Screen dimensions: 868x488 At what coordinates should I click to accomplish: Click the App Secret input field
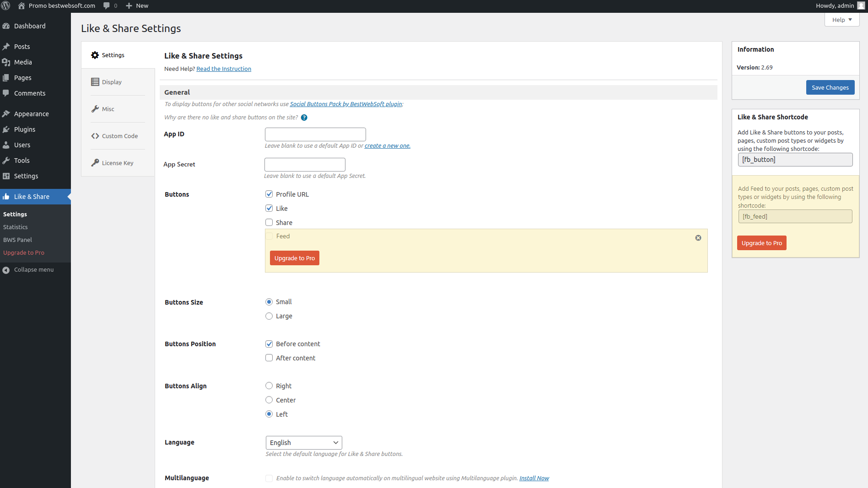click(305, 165)
